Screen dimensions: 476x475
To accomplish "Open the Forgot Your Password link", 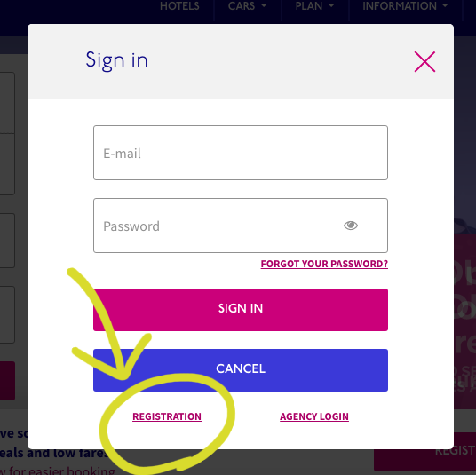I will pos(324,264).
